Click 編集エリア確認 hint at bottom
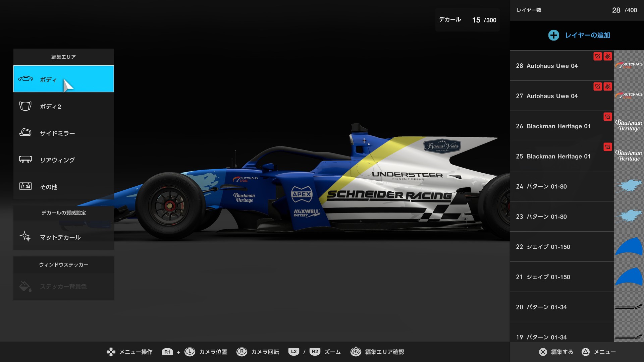644x362 pixels. (x=384, y=352)
